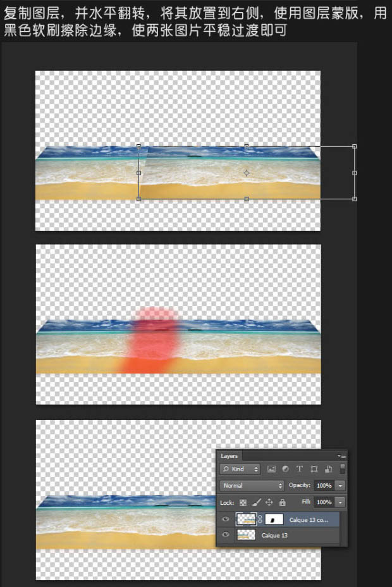Open the Opacity slider dropdown arrow
Screen dimensions: 392x587
(340, 486)
